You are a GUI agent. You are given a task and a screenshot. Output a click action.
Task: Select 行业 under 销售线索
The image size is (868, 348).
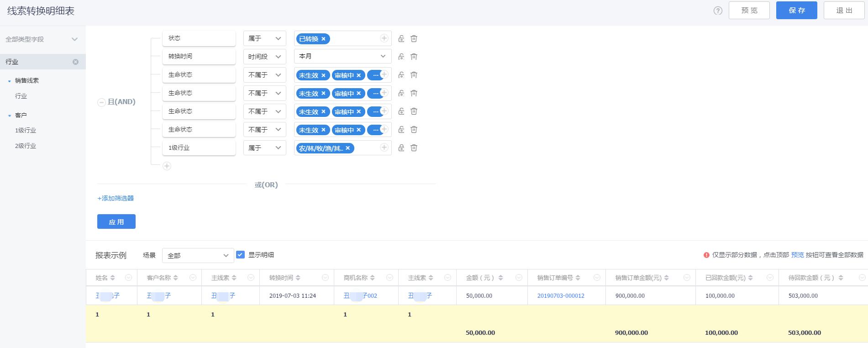21,96
